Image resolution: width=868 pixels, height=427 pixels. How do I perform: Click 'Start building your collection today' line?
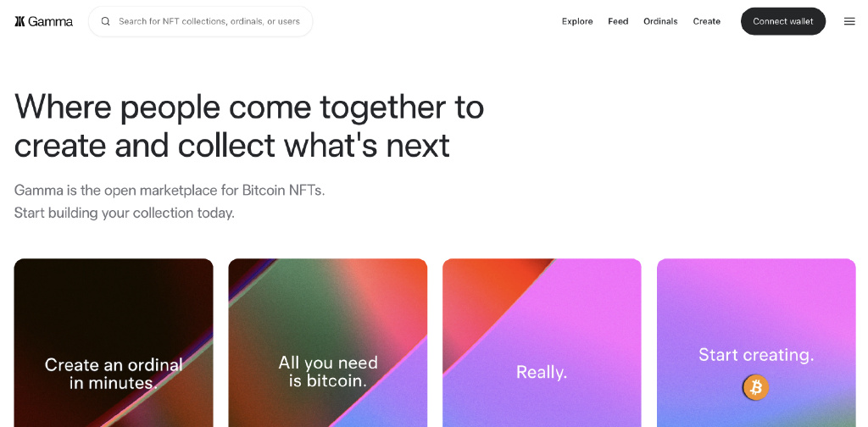pyautogui.click(x=125, y=213)
